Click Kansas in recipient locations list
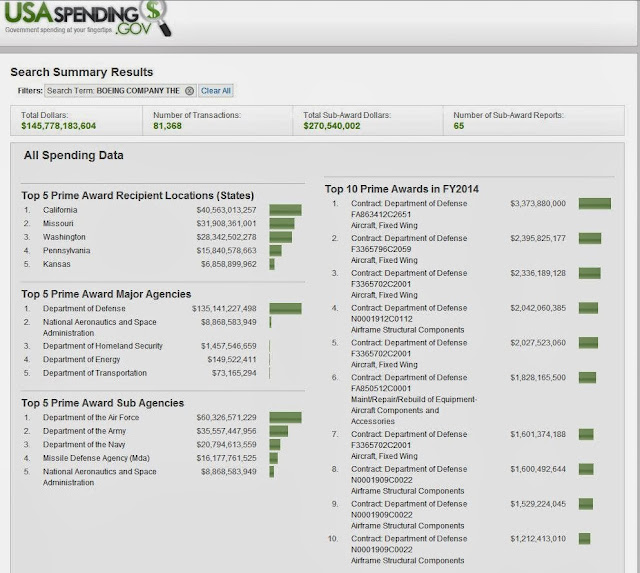 tap(57, 264)
